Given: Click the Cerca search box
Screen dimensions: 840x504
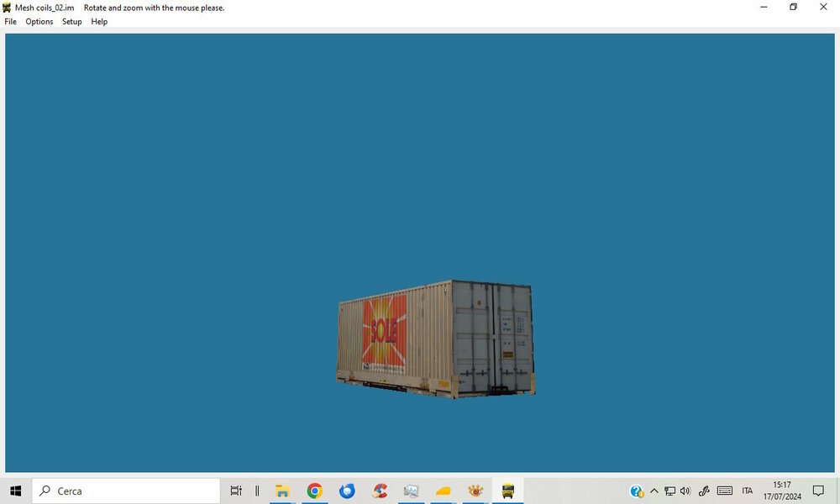Looking at the screenshot, I should 126,491.
